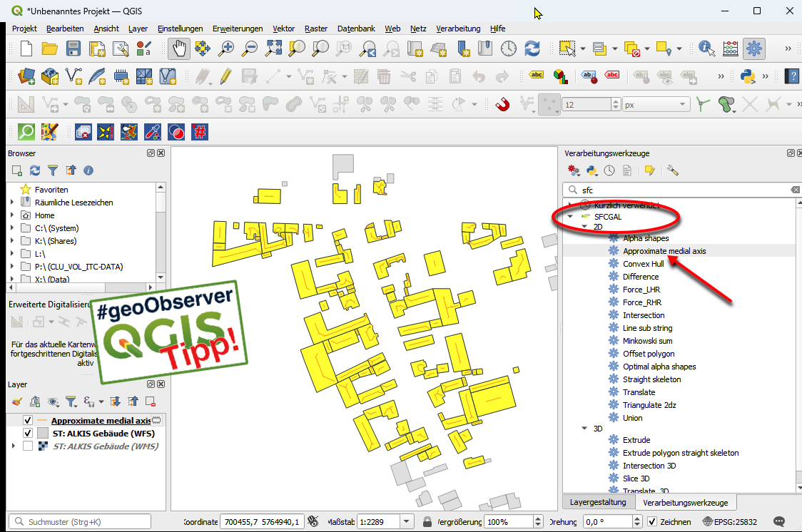802x532 pixels.
Task: Select the Straight skeleton algorithm
Action: (x=651, y=379)
